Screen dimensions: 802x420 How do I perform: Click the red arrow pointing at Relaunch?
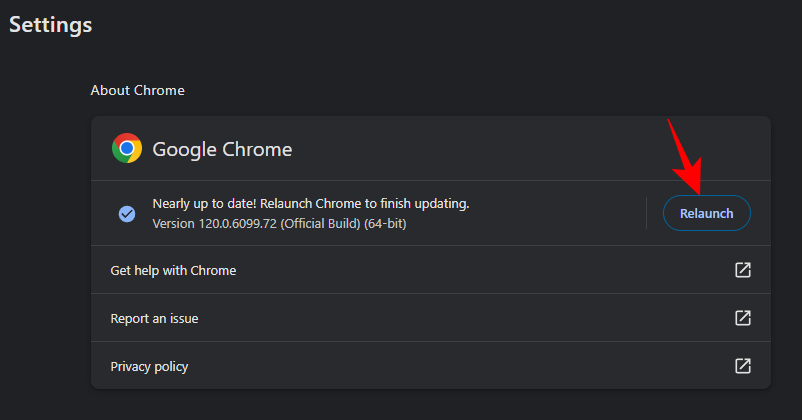[x=685, y=155]
